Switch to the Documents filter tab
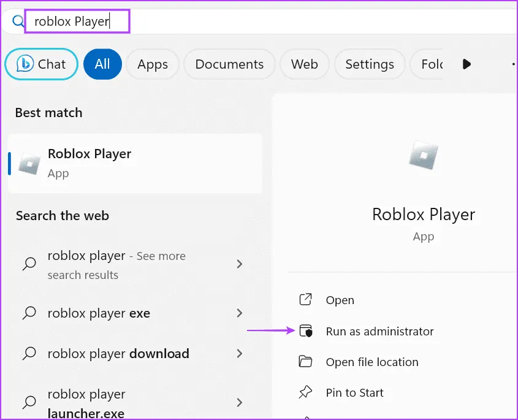The width and height of the screenshot is (518, 420). tap(229, 64)
